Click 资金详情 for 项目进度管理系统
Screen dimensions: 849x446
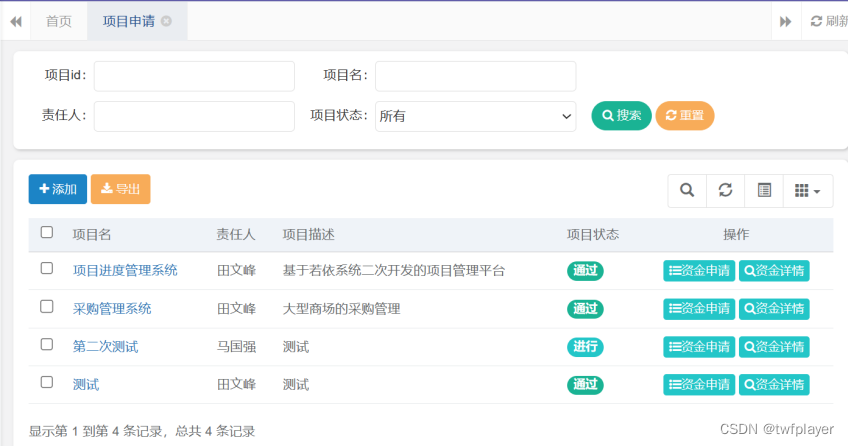pos(774,271)
